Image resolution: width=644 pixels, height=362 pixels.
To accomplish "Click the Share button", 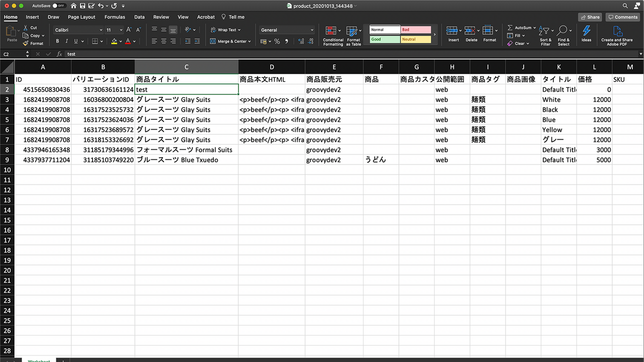I will pyautogui.click(x=590, y=17).
